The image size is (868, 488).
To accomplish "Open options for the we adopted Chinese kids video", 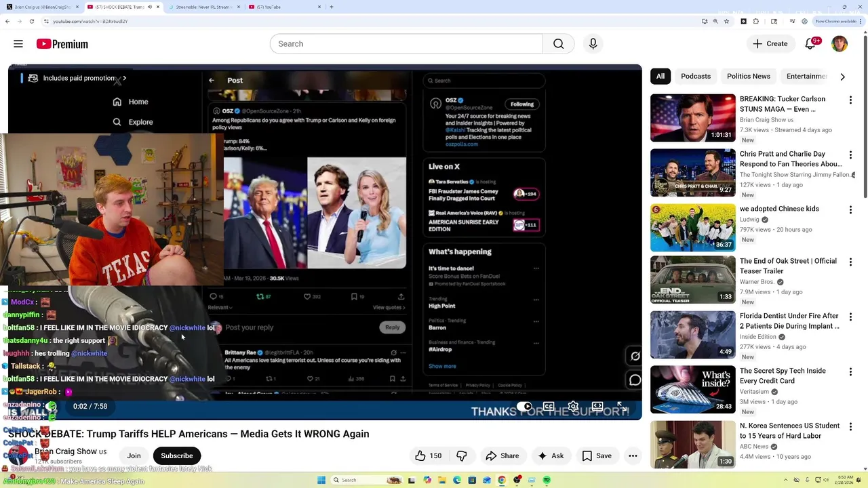I will (x=850, y=210).
